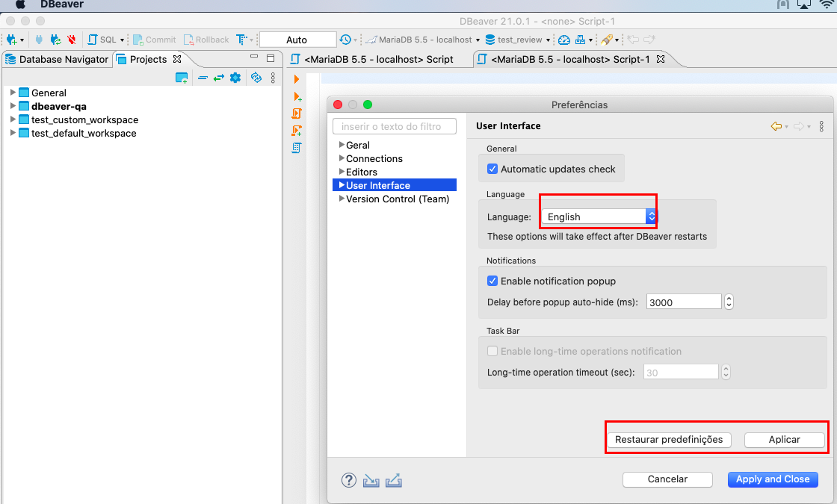Disable the Automatic updates check
Screen dimensions: 837x504
click(x=492, y=168)
